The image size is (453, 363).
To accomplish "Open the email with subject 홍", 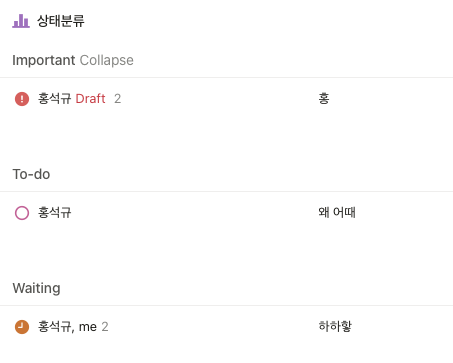I will pyautogui.click(x=324, y=99).
